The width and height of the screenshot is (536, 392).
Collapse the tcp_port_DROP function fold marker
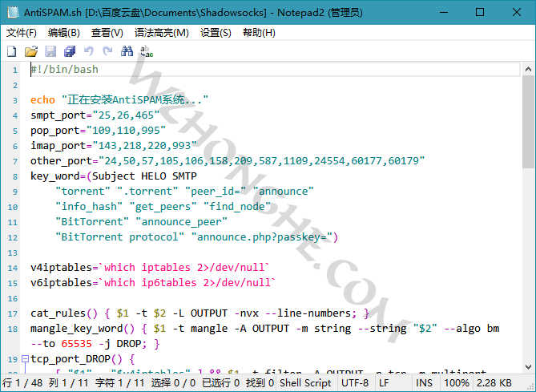coord(25,359)
